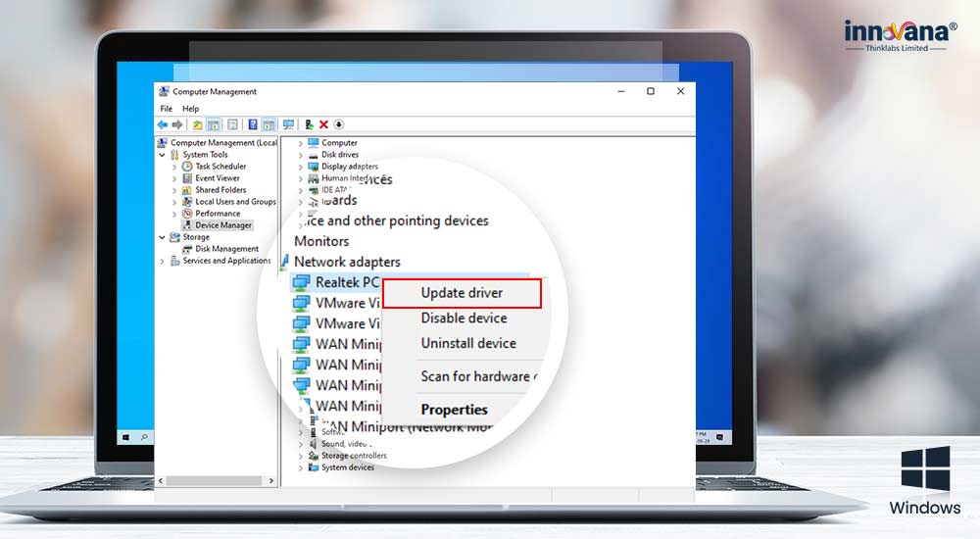Viewport: 980px width, 539px height.
Task: Click the Storage controllers icon
Action: pyautogui.click(x=314, y=456)
